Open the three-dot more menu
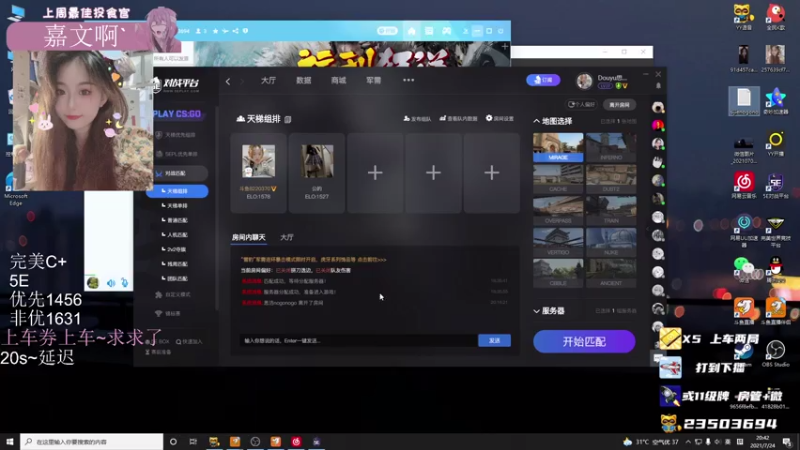Image resolution: width=800 pixels, height=450 pixels. point(409,80)
